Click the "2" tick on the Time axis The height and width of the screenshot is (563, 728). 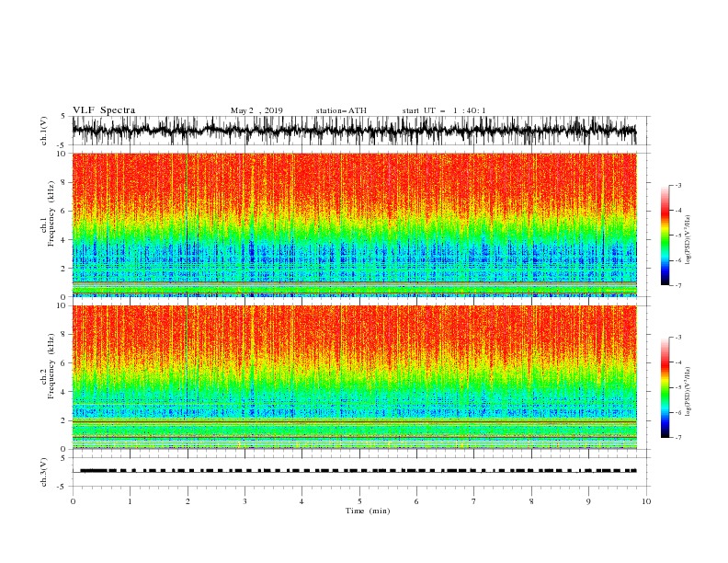pos(188,501)
